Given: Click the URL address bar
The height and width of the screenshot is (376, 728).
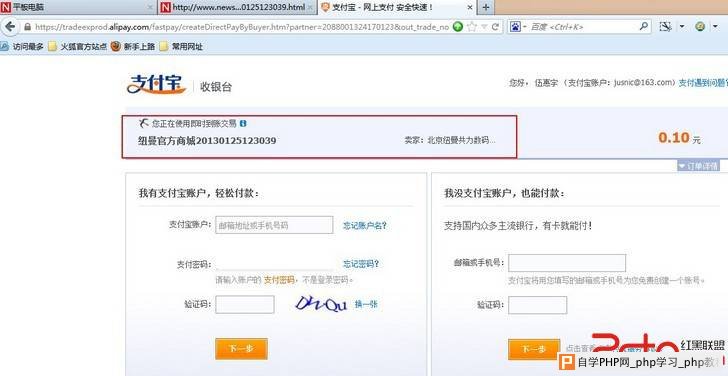Looking at the screenshot, I should pos(241,27).
